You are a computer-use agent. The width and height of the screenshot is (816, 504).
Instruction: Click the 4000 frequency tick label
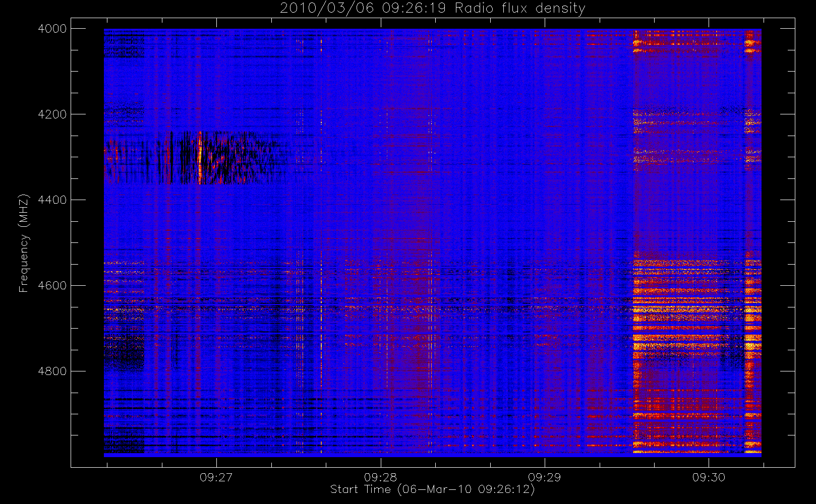52,29
